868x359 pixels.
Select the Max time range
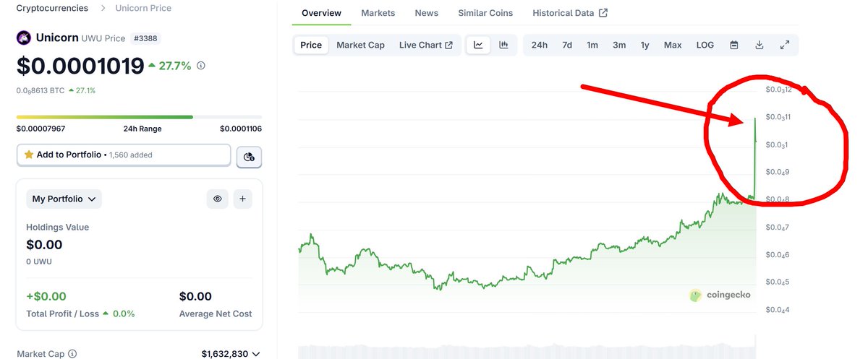click(673, 45)
